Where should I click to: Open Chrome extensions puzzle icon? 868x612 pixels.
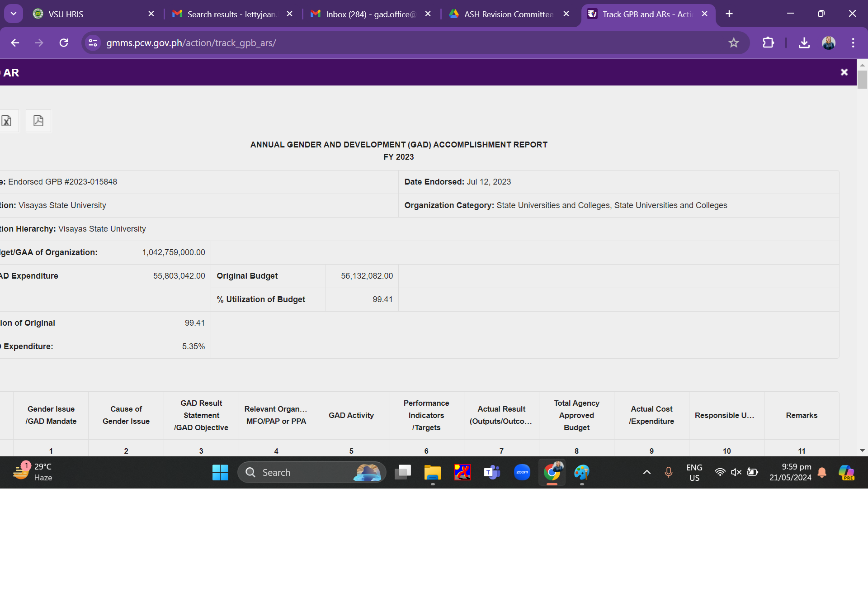(768, 43)
